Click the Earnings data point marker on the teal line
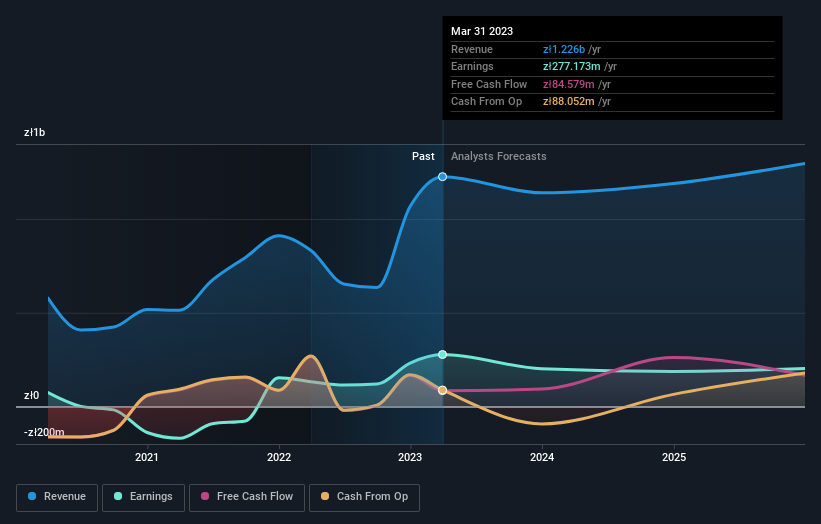 (x=442, y=354)
